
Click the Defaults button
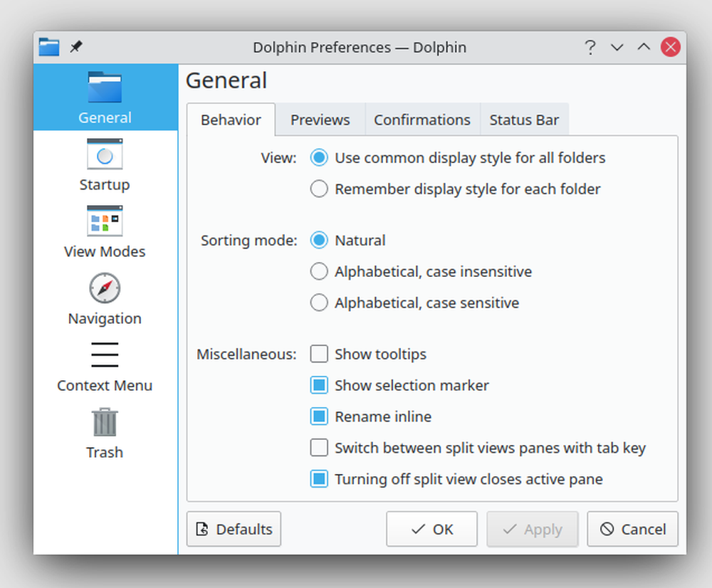[x=234, y=529]
